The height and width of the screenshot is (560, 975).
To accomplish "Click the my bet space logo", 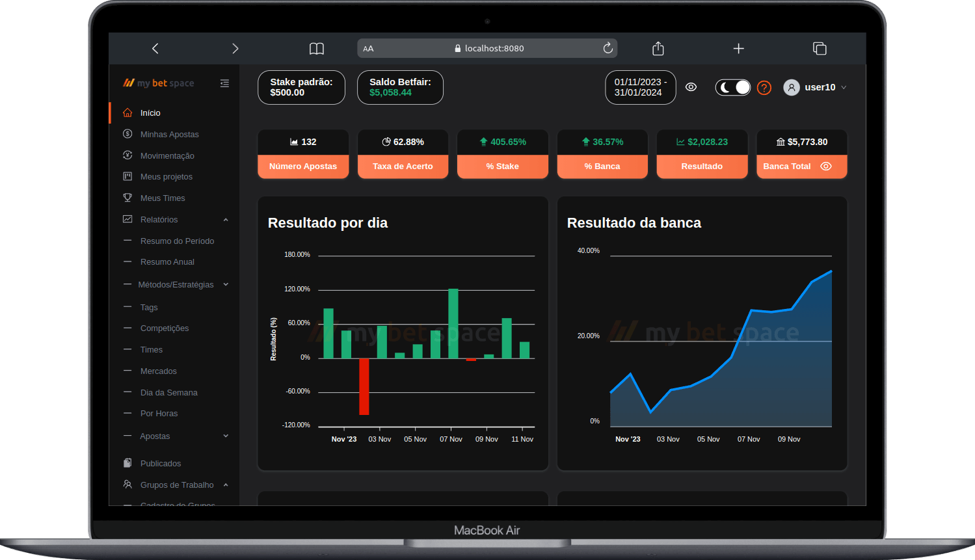I will 159,83.
